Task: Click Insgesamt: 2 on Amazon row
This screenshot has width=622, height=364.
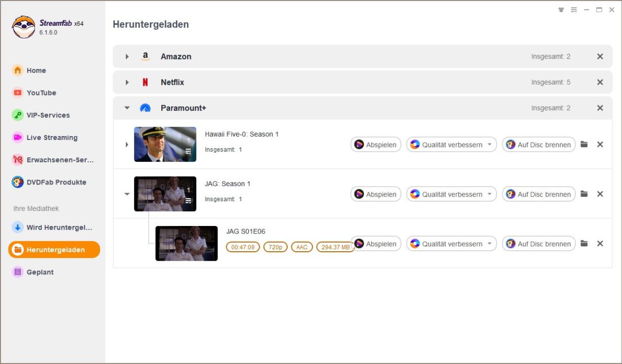Action: (x=551, y=57)
